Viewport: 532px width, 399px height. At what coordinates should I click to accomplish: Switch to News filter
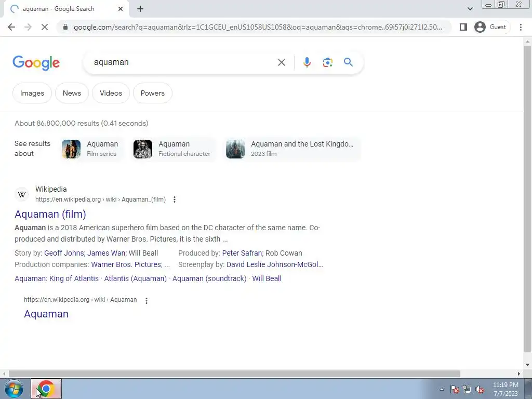(x=72, y=93)
